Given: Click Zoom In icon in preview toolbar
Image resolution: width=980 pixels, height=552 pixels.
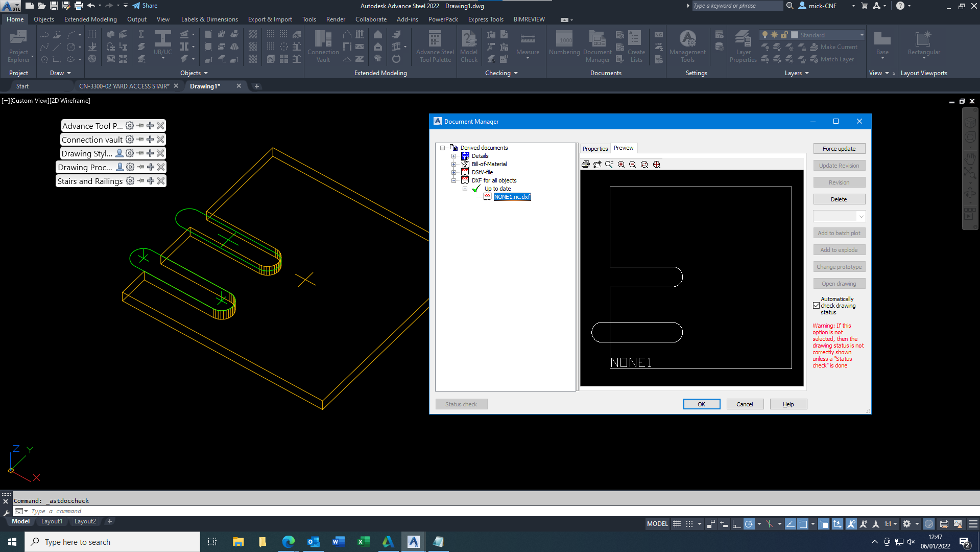Looking at the screenshot, I should pyautogui.click(x=621, y=165).
